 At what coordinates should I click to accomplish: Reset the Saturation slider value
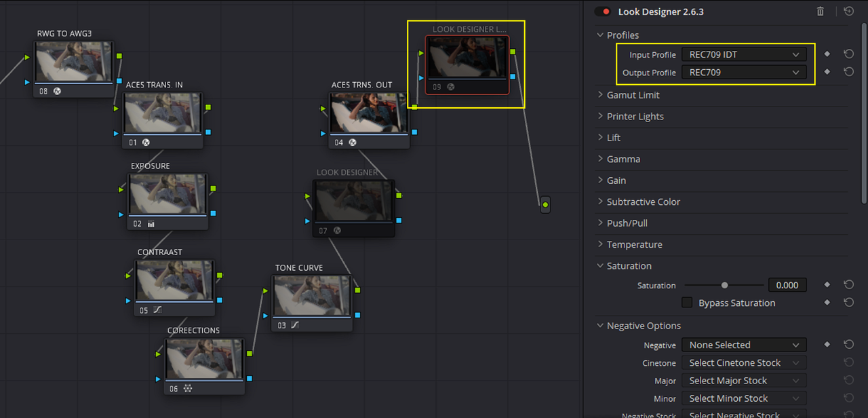848,286
